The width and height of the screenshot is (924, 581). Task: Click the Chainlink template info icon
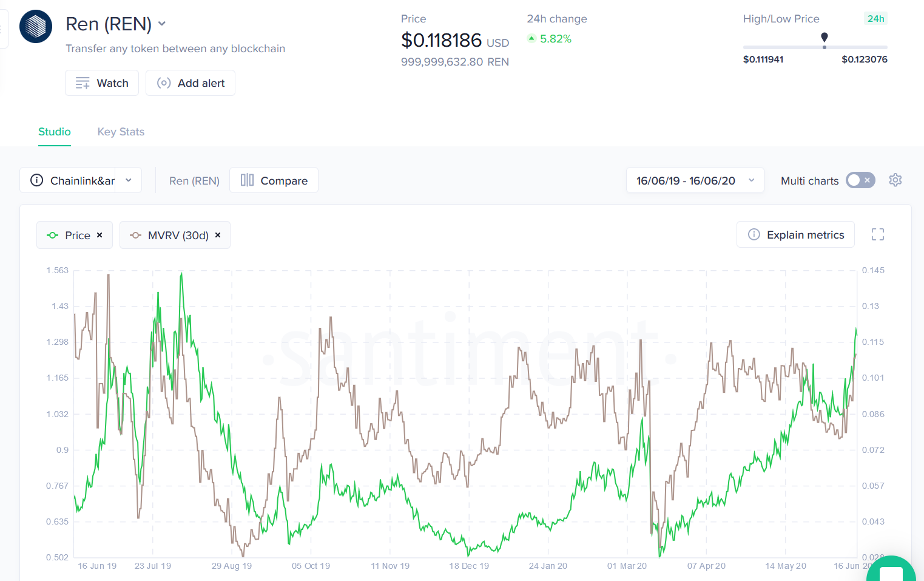(37, 180)
